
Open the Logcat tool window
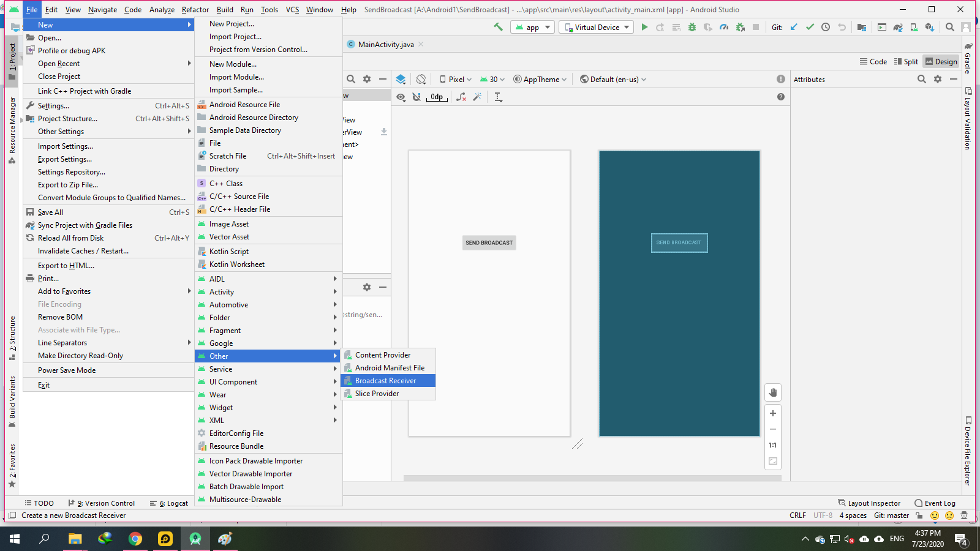(169, 503)
